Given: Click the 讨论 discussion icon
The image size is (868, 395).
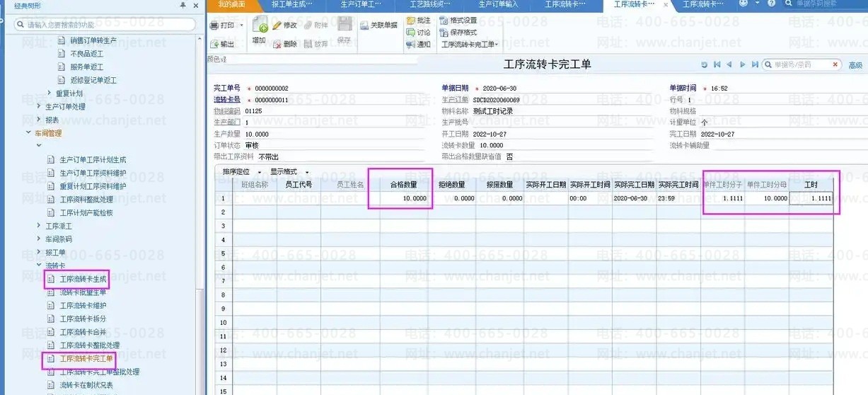Looking at the screenshot, I should tap(410, 32).
